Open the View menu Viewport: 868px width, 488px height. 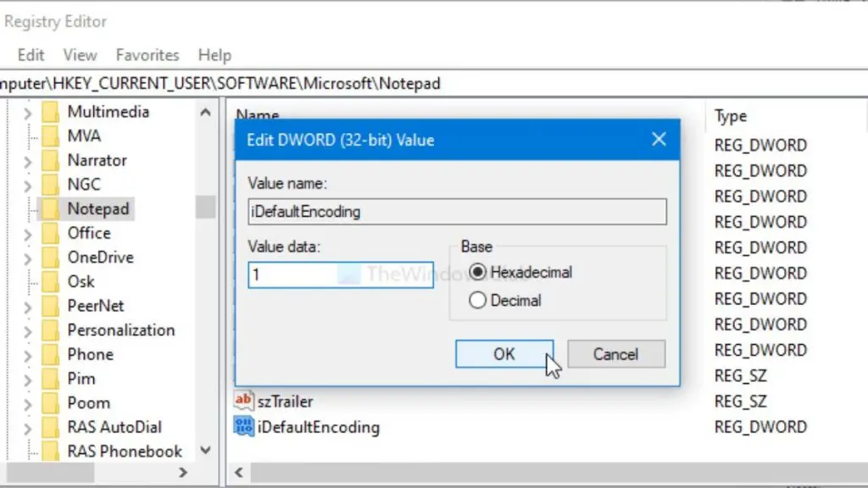click(80, 55)
